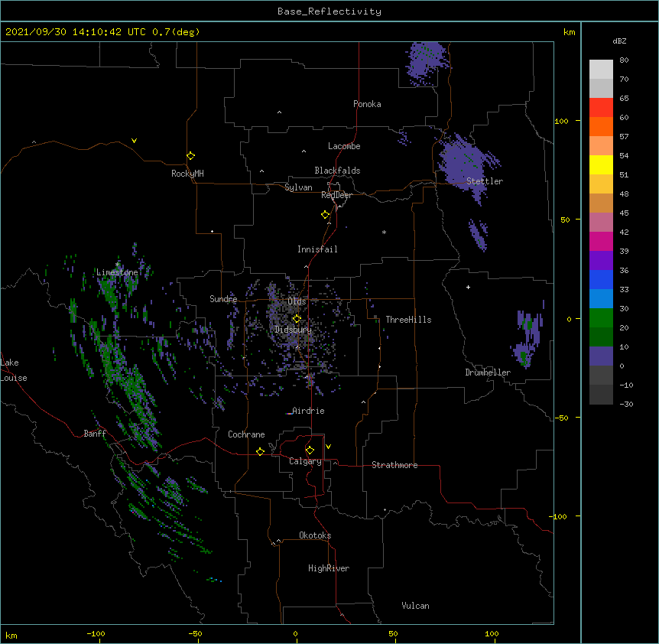Click the Vulcan label
The image size is (659, 644).
click(x=415, y=606)
